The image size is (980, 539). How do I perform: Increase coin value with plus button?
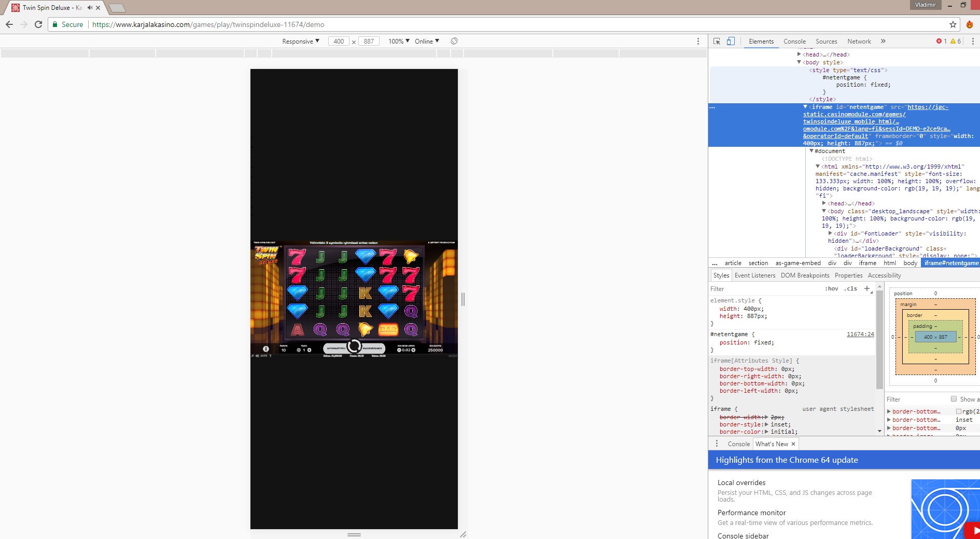(x=413, y=350)
